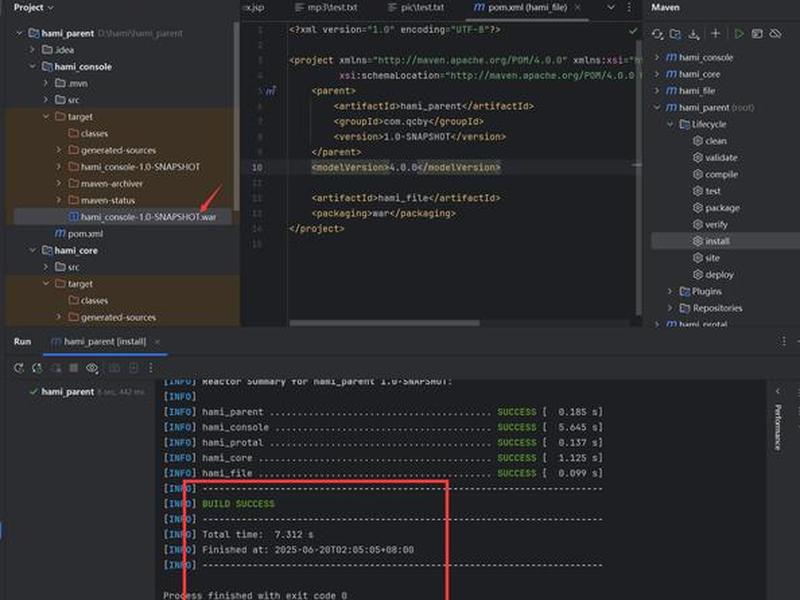
Task: Click Download Sources icon in Maven toolbar
Action: [693, 34]
